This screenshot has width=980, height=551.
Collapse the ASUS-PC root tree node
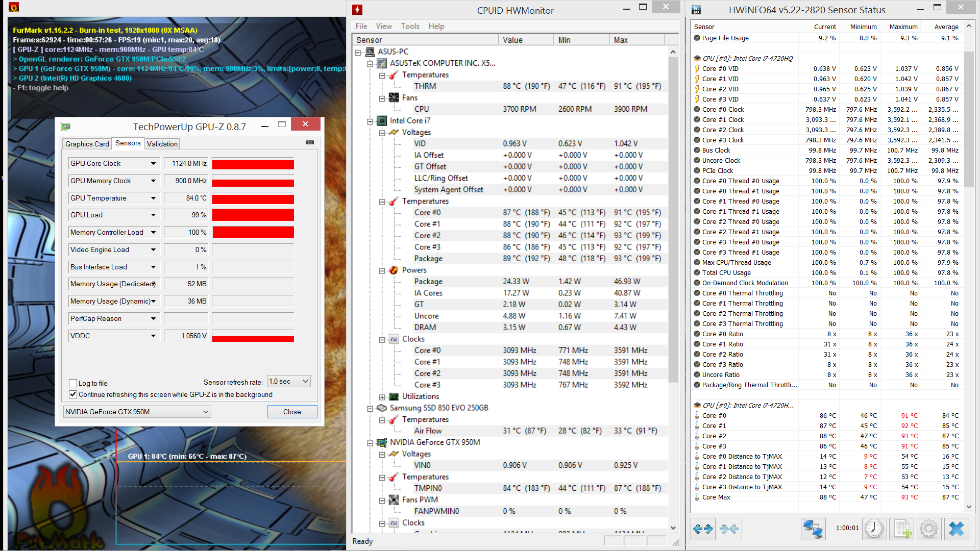pyautogui.click(x=358, y=52)
